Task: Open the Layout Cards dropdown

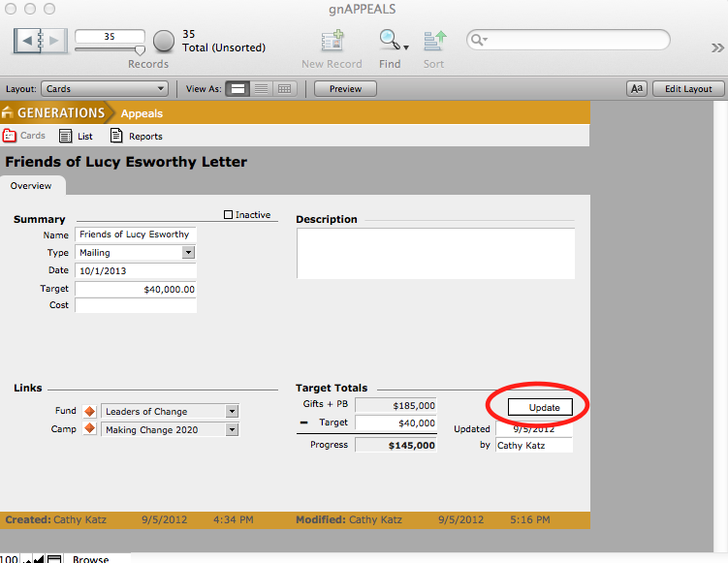Action: click(x=106, y=89)
